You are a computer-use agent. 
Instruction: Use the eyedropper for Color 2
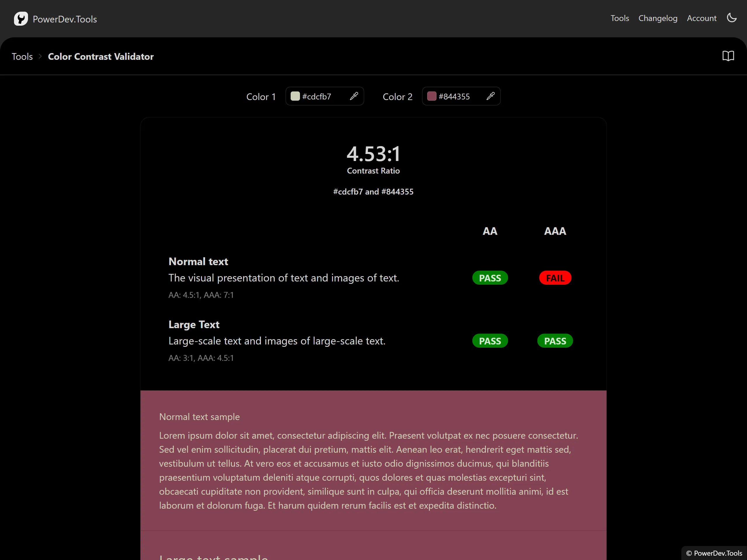coord(490,97)
